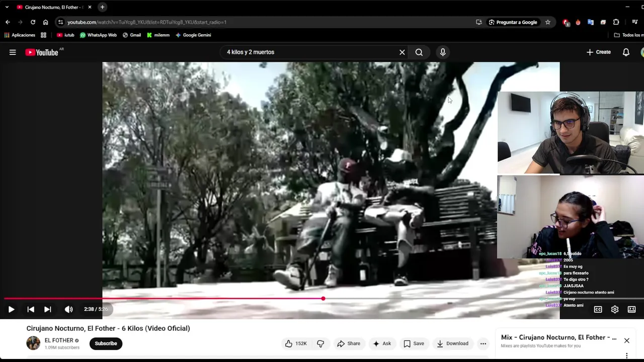Go back in browser history
Image resolution: width=644 pixels, height=362 pixels.
[8, 22]
